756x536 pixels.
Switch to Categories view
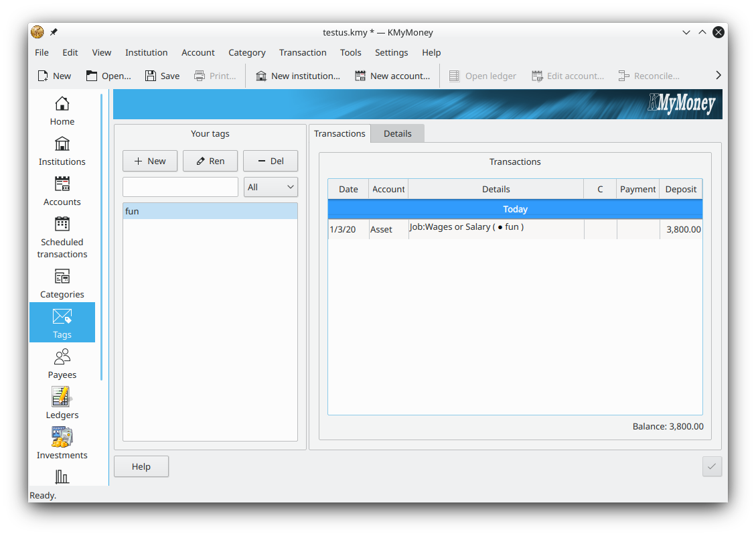pos(62,283)
